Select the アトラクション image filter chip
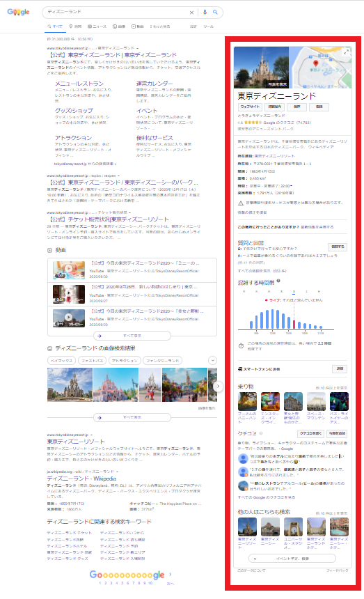This screenshot has height=599, width=364. 125,361
